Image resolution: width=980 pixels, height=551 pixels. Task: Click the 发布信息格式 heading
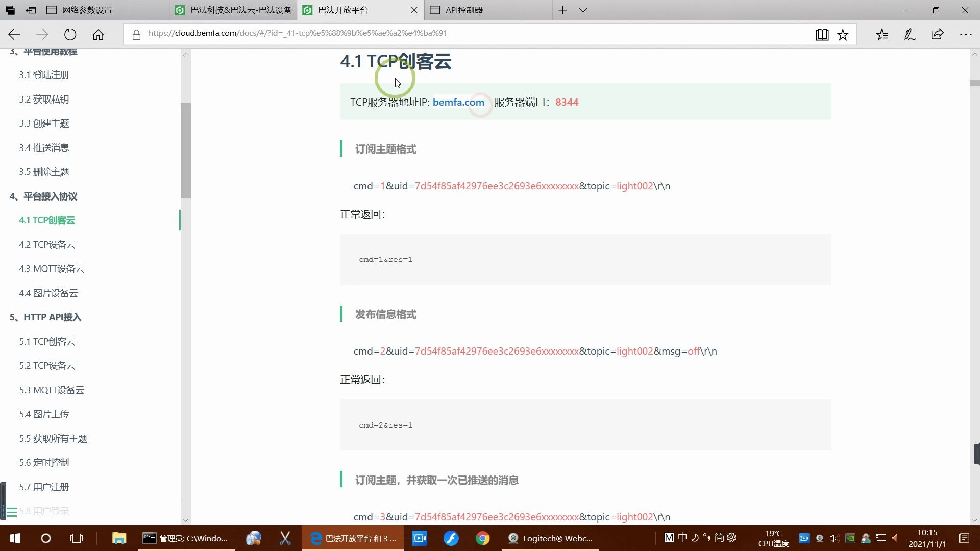pyautogui.click(x=385, y=315)
